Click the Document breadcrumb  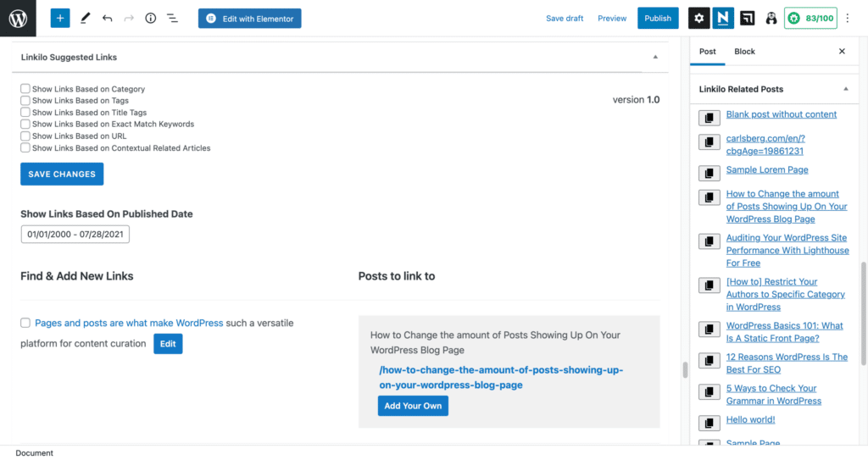coord(34,453)
